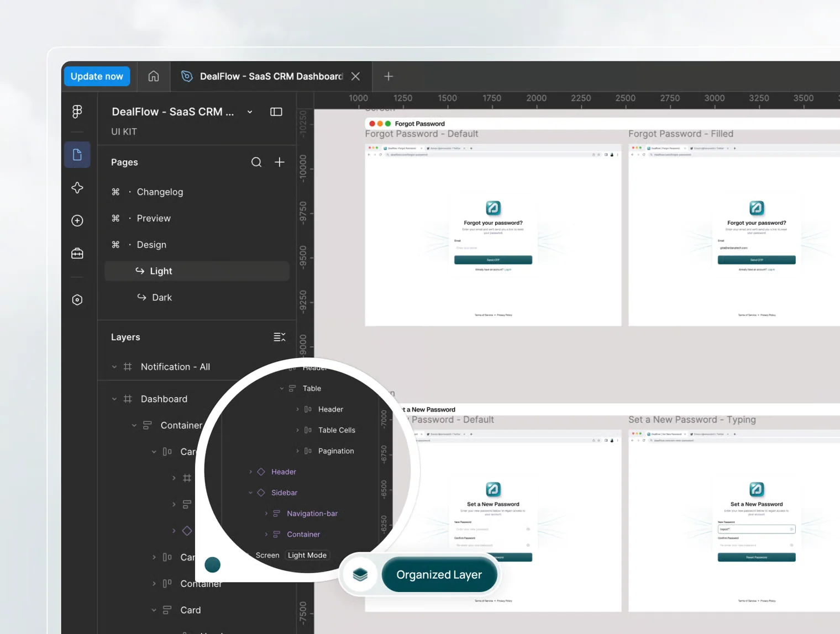This screenshot has height=634, width=840.
Task: Select the File pages sidebar icon
Action: (77, 155)
